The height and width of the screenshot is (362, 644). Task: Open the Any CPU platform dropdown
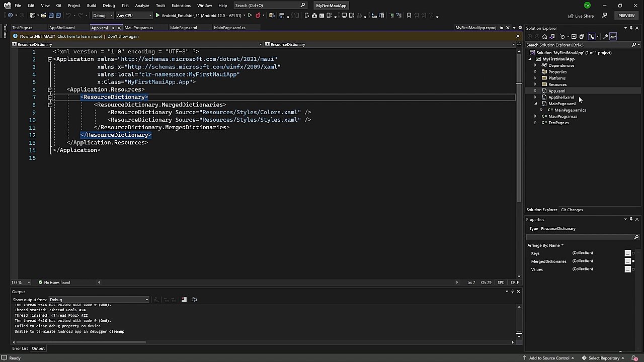tap(133, 16)
